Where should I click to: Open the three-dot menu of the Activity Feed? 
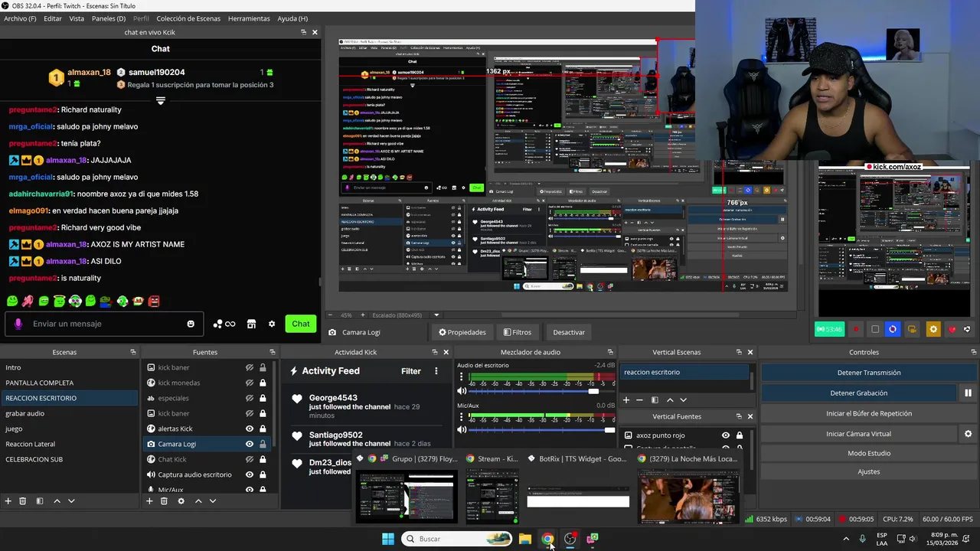(x=436, y=371)
